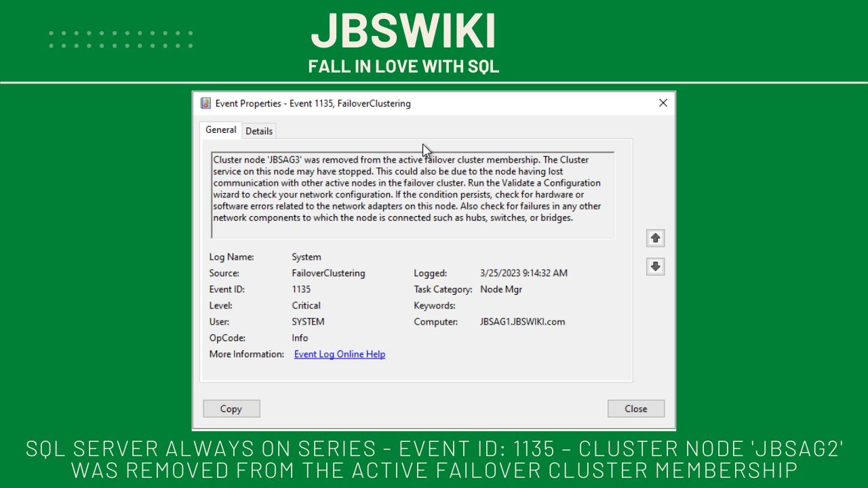Go to next event with down arrow
The height and width of the screenshot is (488, 868).
click(x=655, y=266)
